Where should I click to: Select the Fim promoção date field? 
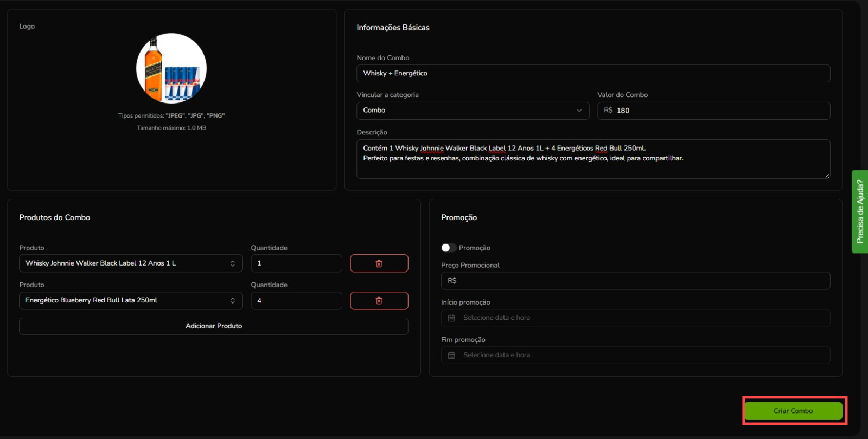636,356
